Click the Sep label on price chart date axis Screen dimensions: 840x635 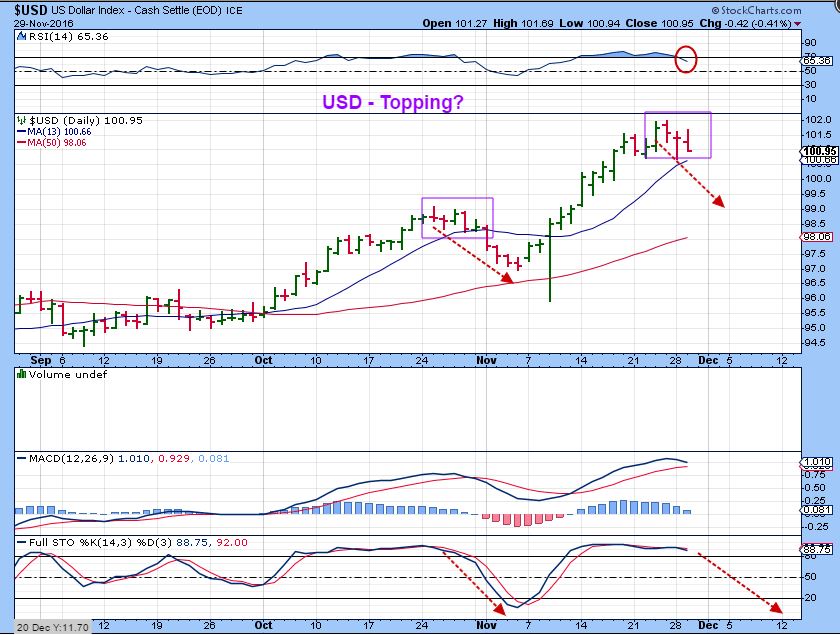pos(40,360)
